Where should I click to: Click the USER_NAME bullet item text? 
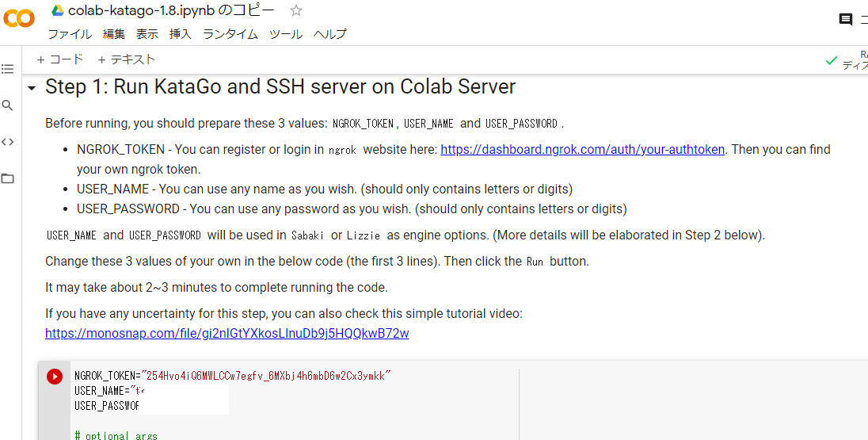point(325,189)
